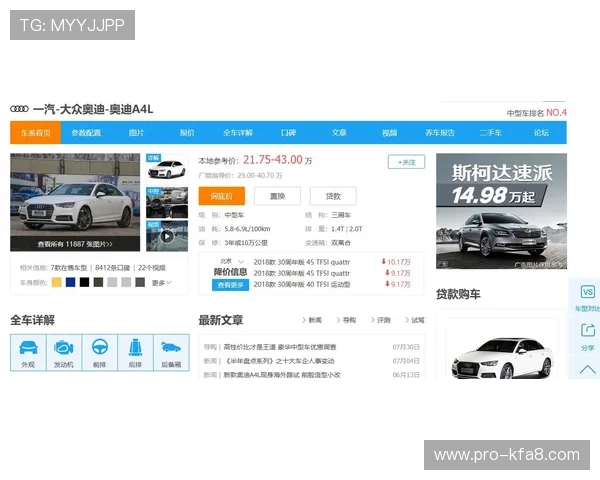Click the 中型车排名 NO.4 ranking text
Viewport: 600px width, 480px height.
[x=536, y=113]
